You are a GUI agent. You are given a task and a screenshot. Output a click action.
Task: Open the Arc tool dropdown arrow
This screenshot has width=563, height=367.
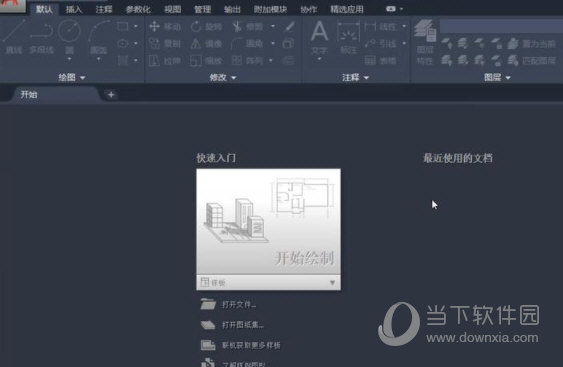click(98, 59)
